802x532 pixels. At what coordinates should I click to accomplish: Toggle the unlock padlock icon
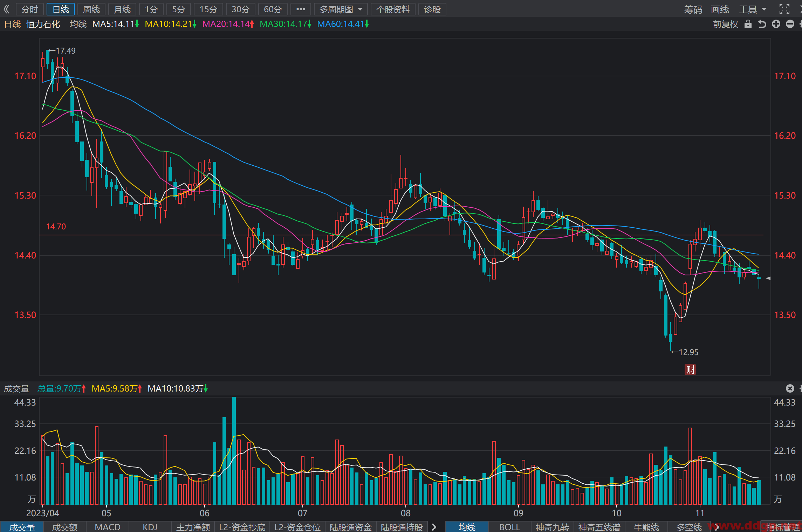pyautogui.click(x=748, y=24)
